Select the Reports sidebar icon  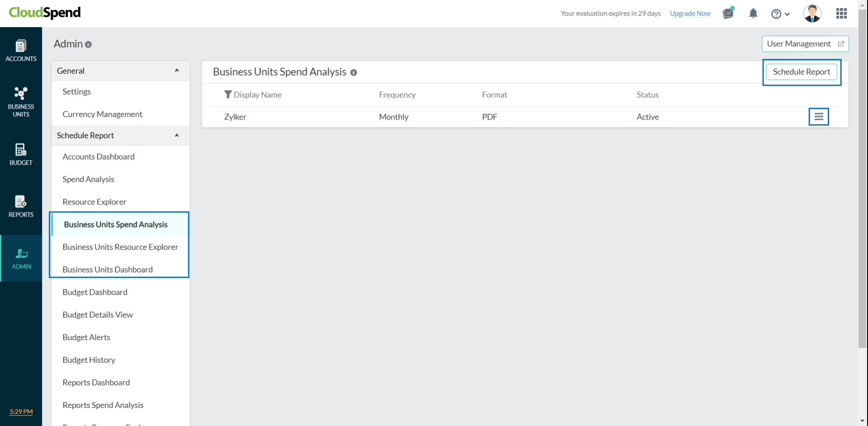[x=21, y=206]
